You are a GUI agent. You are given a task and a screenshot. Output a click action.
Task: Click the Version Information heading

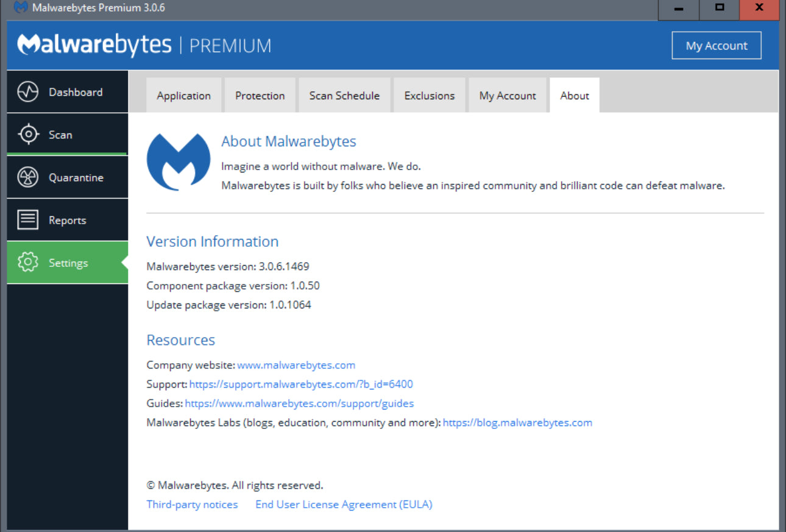213,241
